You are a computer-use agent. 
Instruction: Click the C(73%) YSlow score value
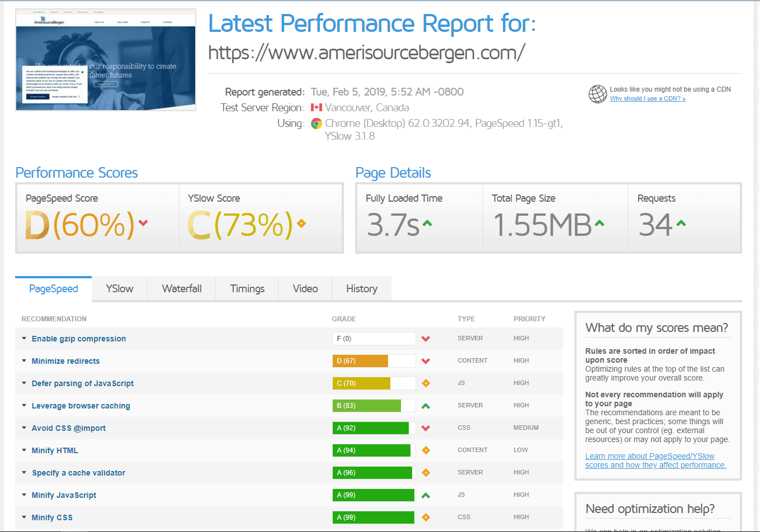pos(240,225)
